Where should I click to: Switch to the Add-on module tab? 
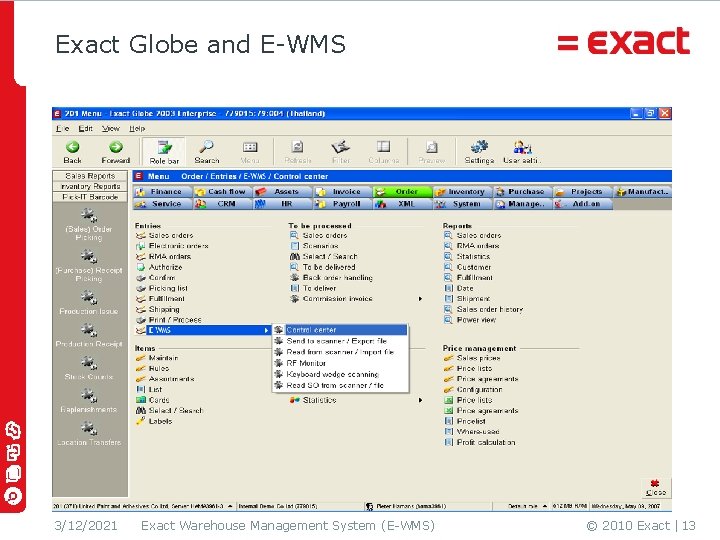pyautogui.click(x=583, y=204)
